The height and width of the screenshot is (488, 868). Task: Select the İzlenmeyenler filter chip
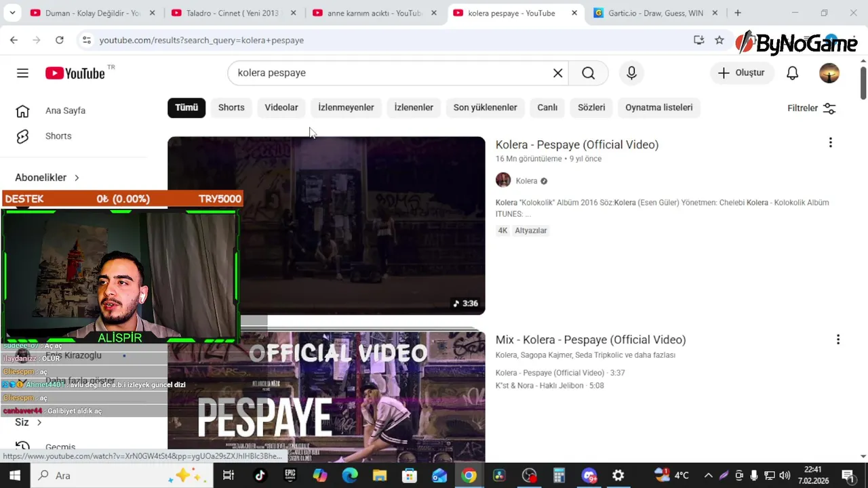[x=346, y=108]
